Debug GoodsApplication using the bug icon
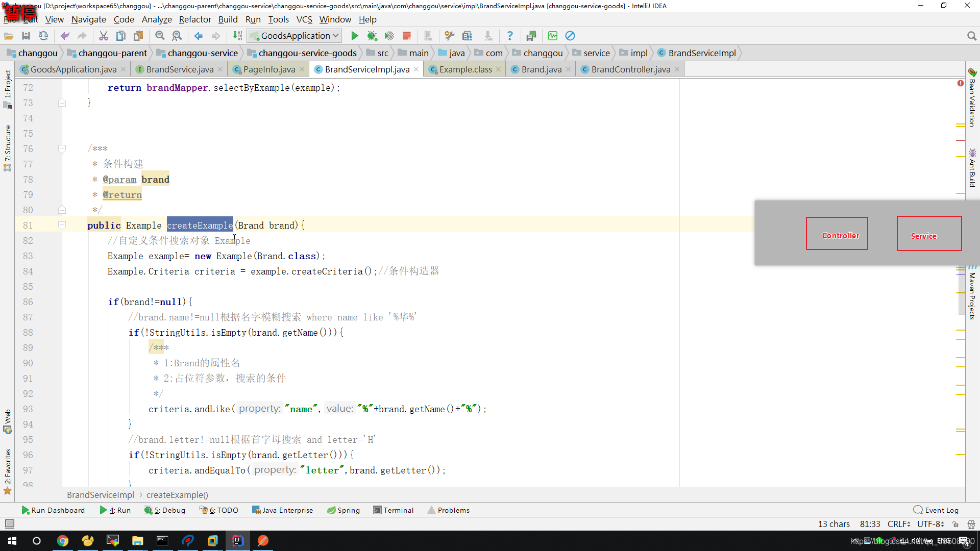 pos(372,36)
